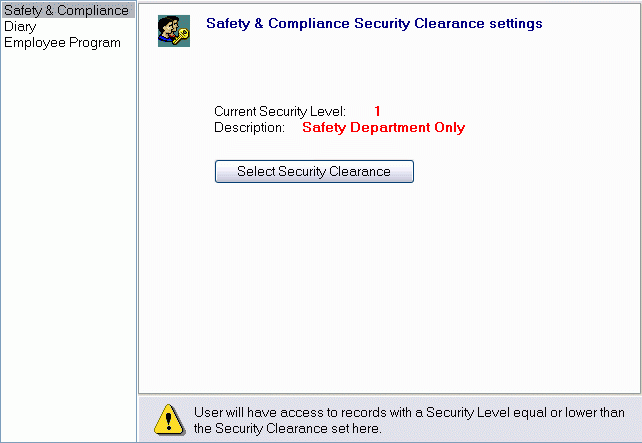This screenshot has width=642, height=443.
Task: Open the Employee Program entry
Action: (x=62, y=43)
